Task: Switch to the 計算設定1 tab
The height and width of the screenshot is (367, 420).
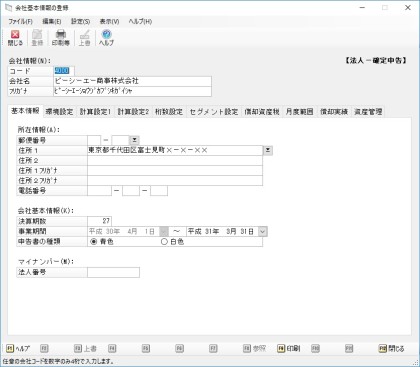Action: click(95, 112)
